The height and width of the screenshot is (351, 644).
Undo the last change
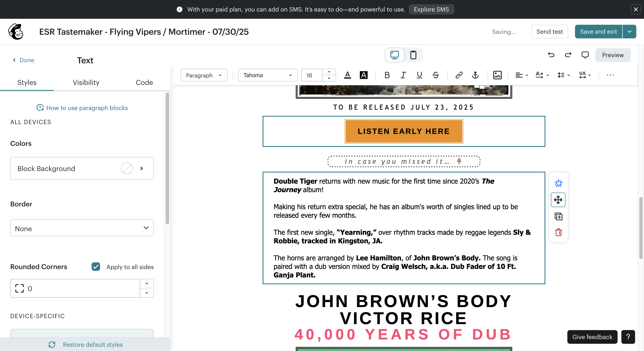click(551, 55)
